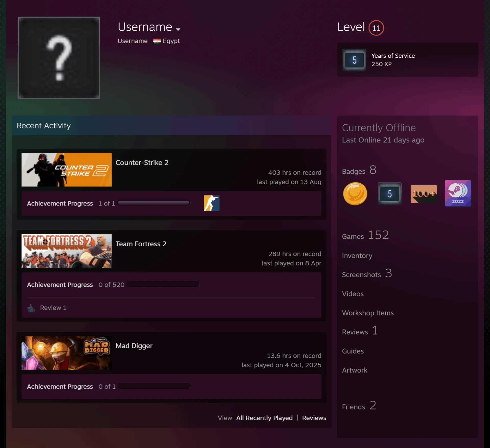View All Recently Played games
This screenshot has height=448, width=490.
click(x=264, y=418)
